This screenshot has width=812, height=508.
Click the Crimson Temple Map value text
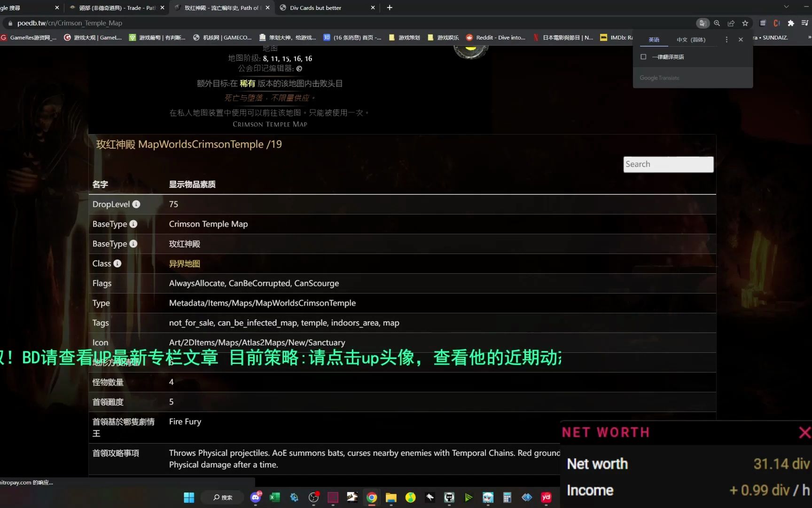(x=208, y=224)
